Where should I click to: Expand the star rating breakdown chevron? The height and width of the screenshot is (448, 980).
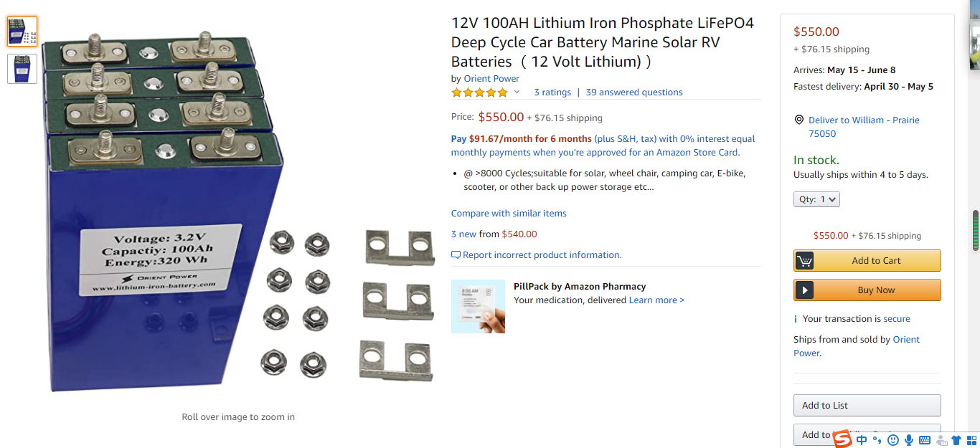(x=517, y=92)
